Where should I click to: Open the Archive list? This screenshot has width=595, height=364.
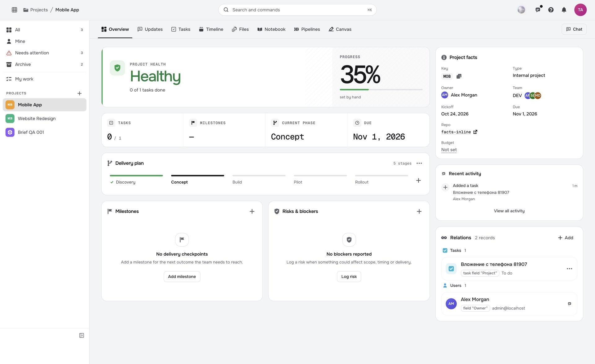[x=44, y=64]
